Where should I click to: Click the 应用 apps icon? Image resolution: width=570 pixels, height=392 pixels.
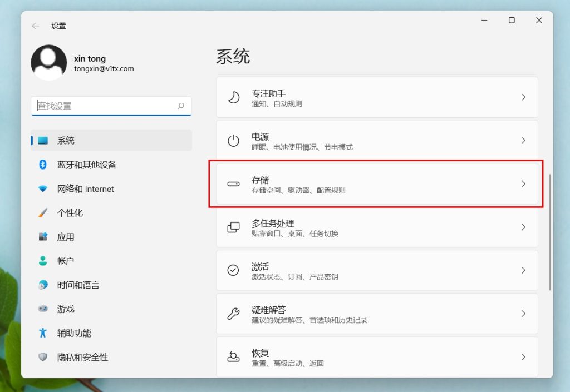[43, 237]
